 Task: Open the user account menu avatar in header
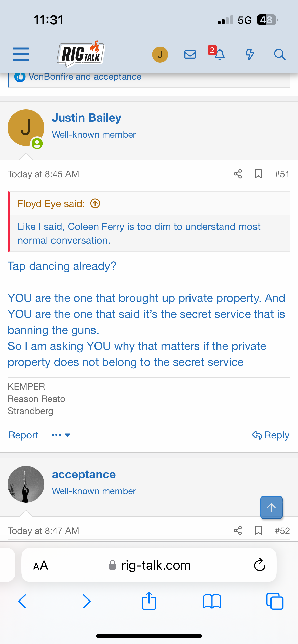pos(160,54)
